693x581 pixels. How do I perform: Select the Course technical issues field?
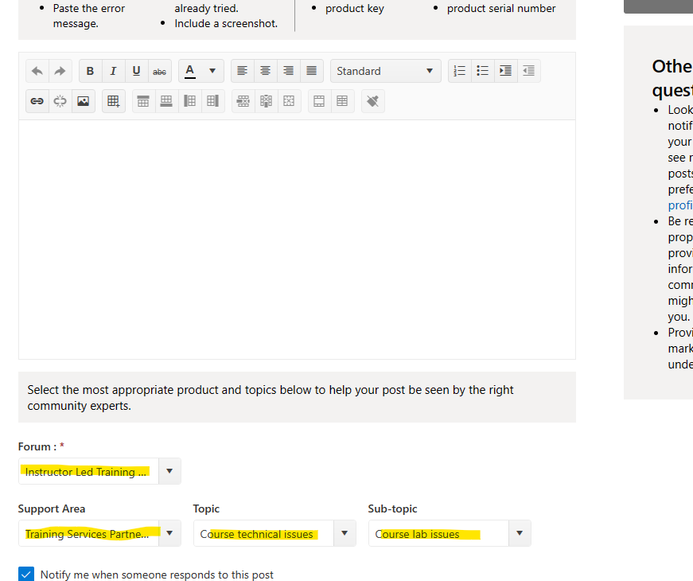(x=263, y=534)
